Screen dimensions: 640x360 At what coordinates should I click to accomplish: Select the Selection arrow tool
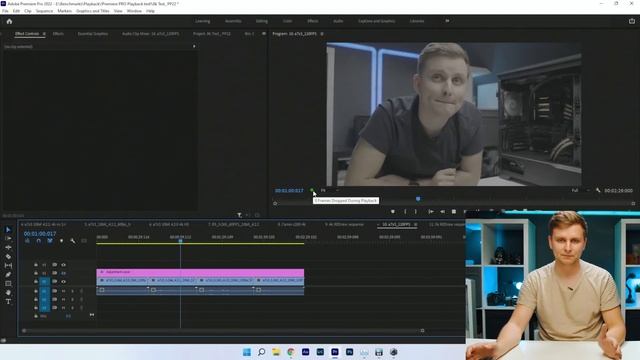[x=8, y=229]
